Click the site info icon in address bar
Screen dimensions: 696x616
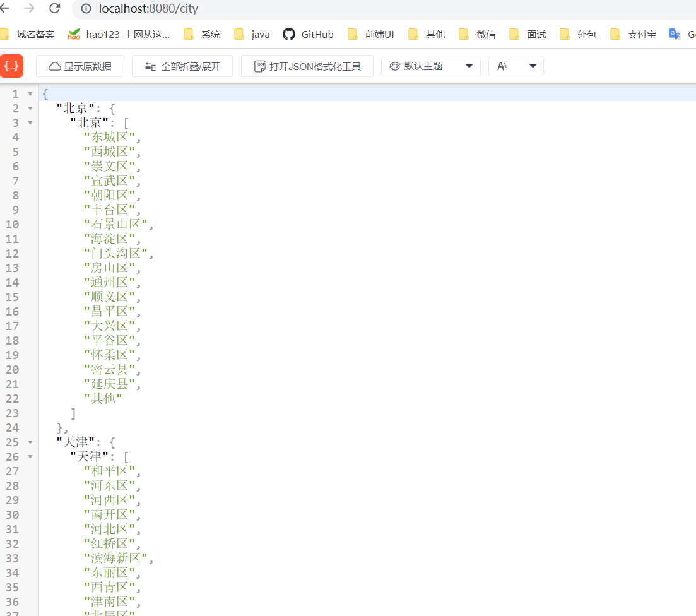(86, 9)
